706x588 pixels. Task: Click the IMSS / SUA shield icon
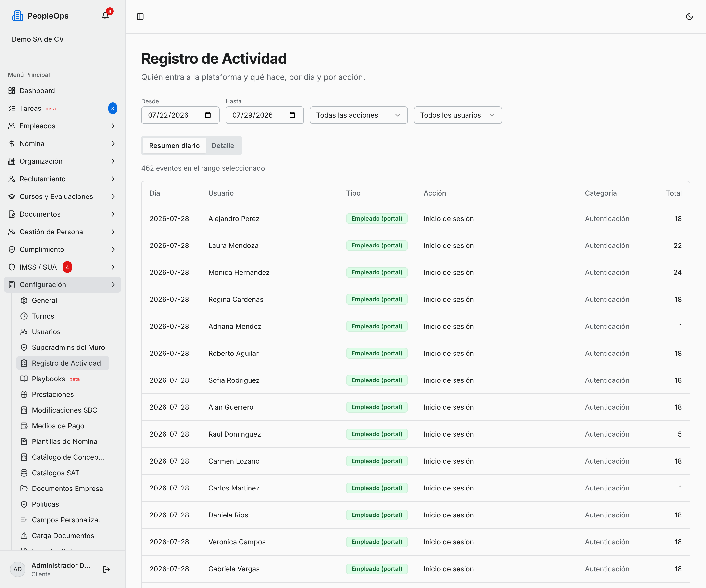click(12, 267)
